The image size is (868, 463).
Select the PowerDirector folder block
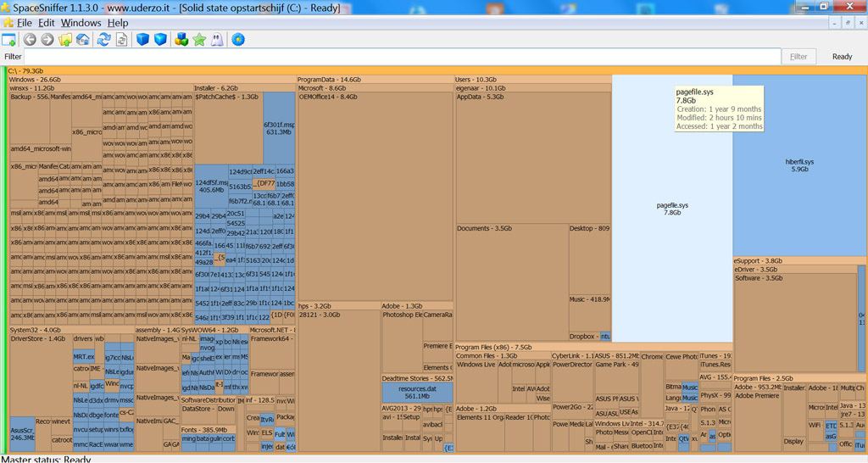click(572, 381)
